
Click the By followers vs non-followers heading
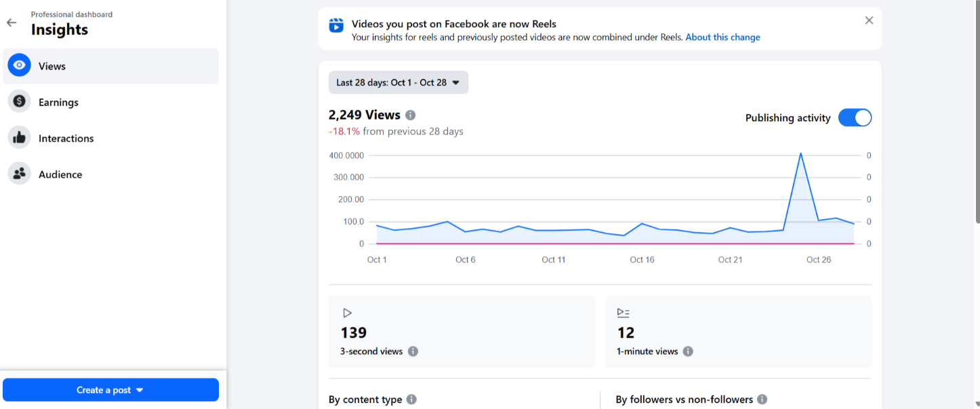pyautogui.click(x=684, y=400)
